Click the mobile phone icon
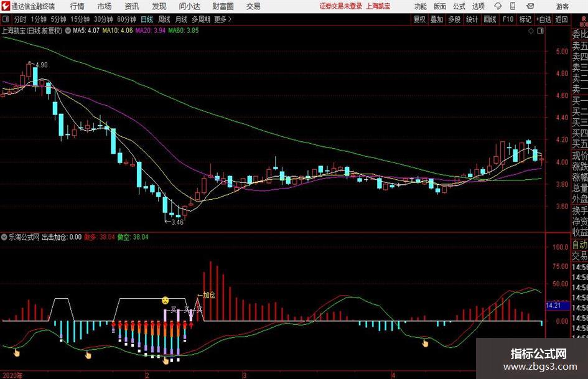 513,6
